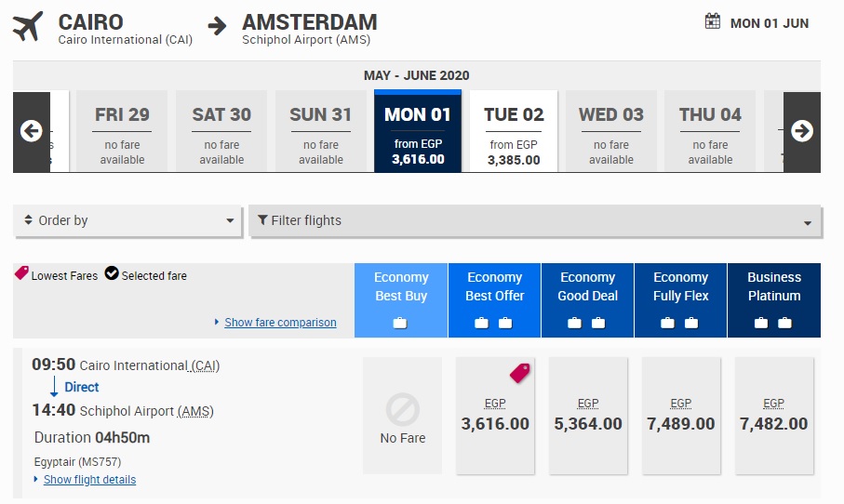This screenshot has width=844, height=504.
Task: Choose Business Platinum fare EGP 7,482.00
Action: coord(774,416)
